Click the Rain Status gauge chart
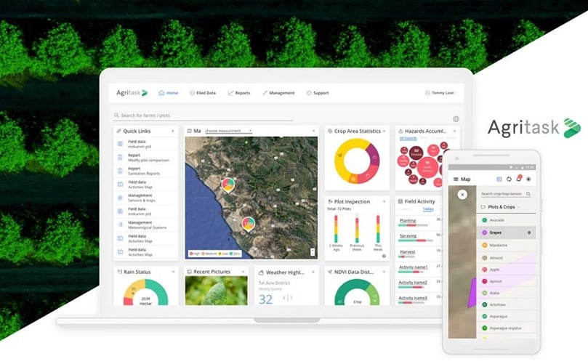The width and height of the screenshot is (588, 364). [146, 292]
